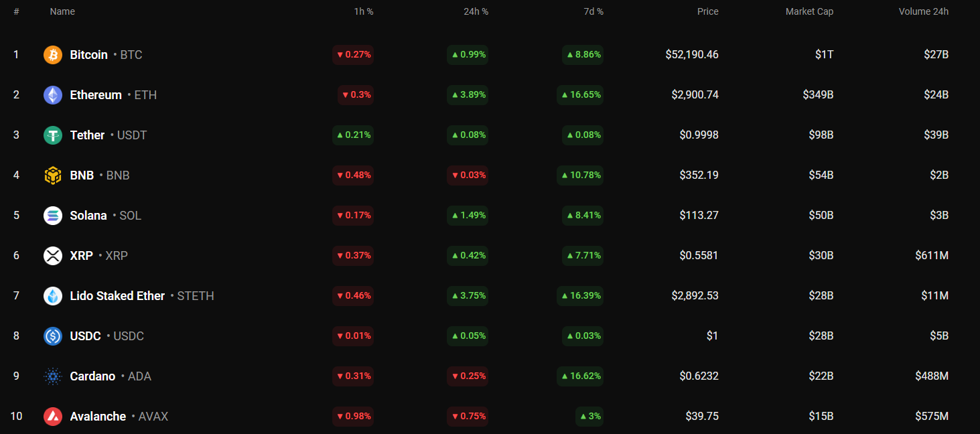Click the Bitcoin coin logo icon

pos(53,55)
